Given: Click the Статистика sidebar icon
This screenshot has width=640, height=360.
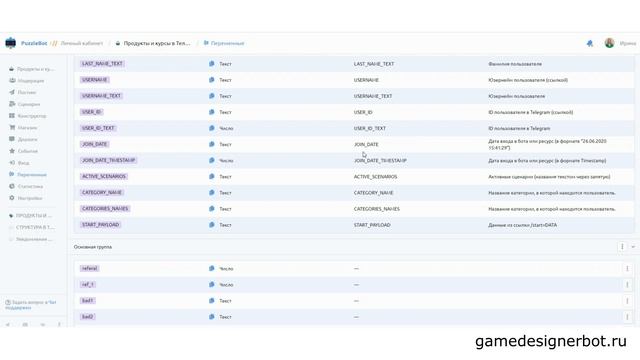Looking at the screenshot, I should (x=12, y=186).
